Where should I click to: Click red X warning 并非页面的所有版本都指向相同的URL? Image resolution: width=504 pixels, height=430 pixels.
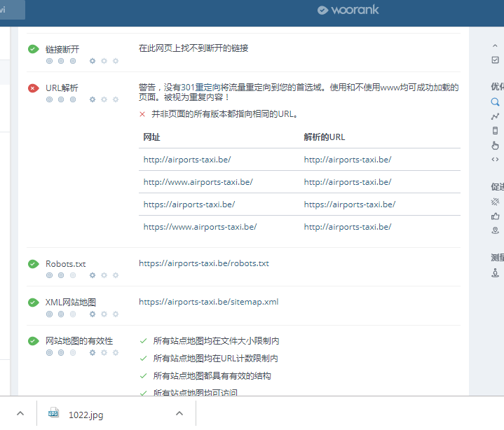(220, 114)
